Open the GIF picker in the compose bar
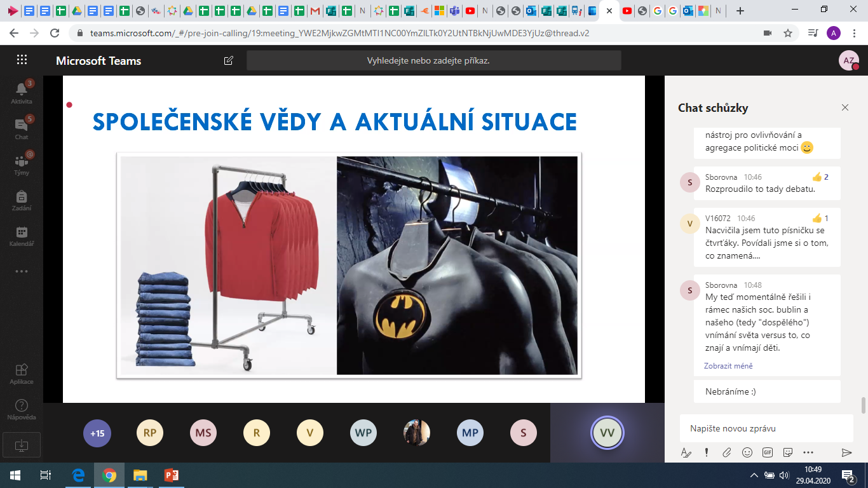The image size is (868, 488). [x=768, y=452]
